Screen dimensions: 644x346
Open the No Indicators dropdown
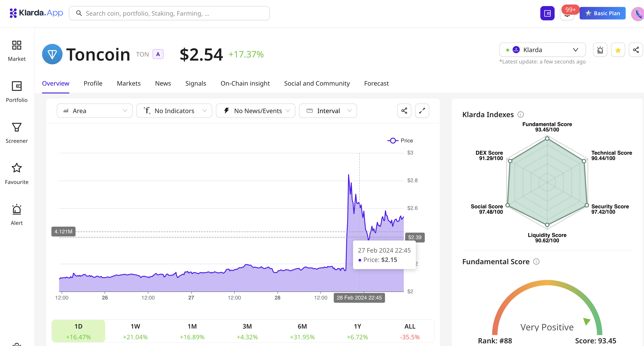[x=174, y=111]
